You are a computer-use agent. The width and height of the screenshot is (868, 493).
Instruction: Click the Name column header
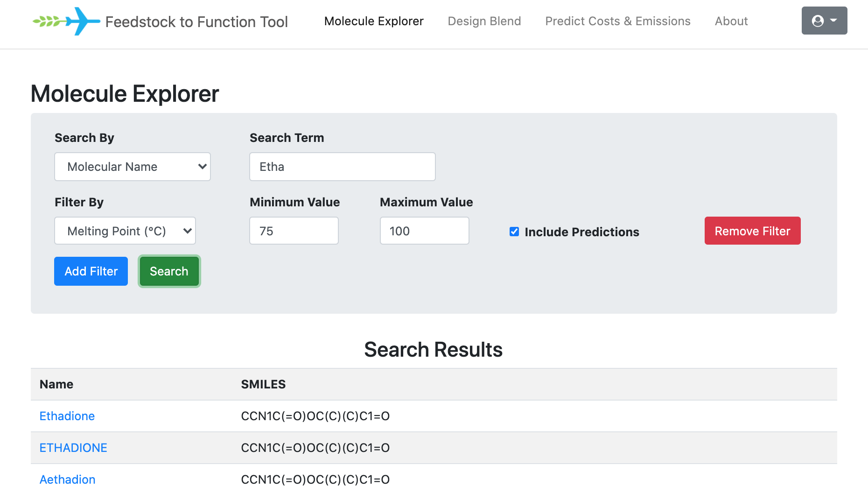point(56,384)
